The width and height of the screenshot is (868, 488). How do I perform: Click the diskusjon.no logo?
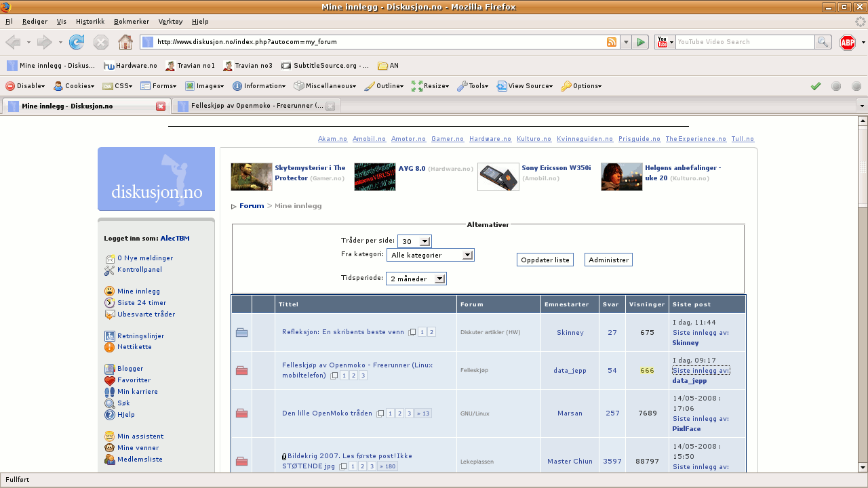tap(157, 180)
